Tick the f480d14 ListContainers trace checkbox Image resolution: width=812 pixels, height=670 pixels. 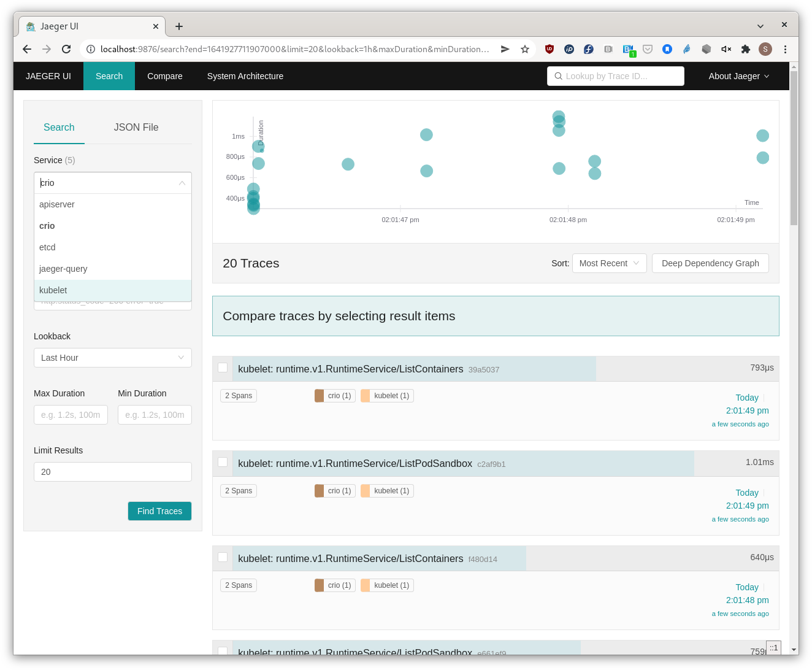click(x=223, y=557)
